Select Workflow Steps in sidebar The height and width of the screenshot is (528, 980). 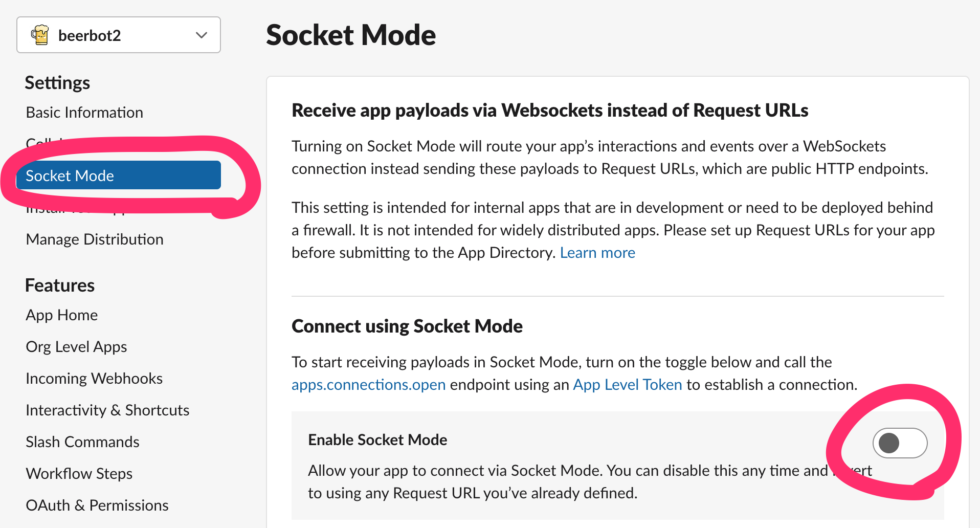(x=79, y=474)
